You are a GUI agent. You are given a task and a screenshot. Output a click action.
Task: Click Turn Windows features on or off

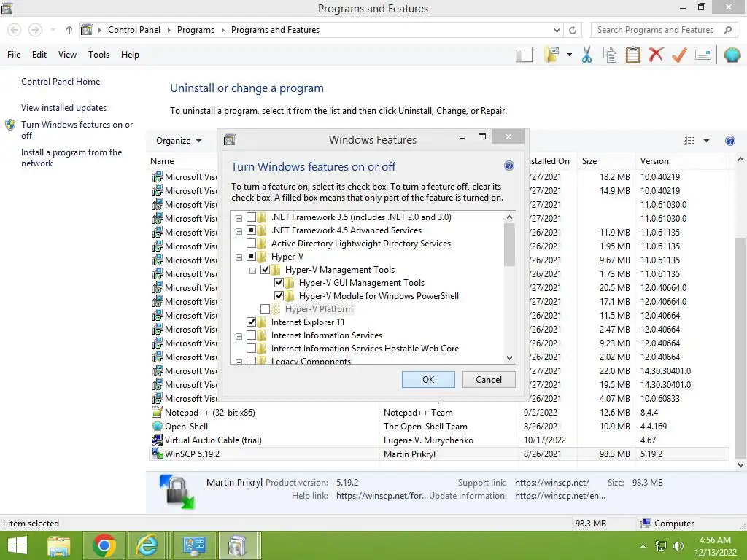click(x=77, y=130)
